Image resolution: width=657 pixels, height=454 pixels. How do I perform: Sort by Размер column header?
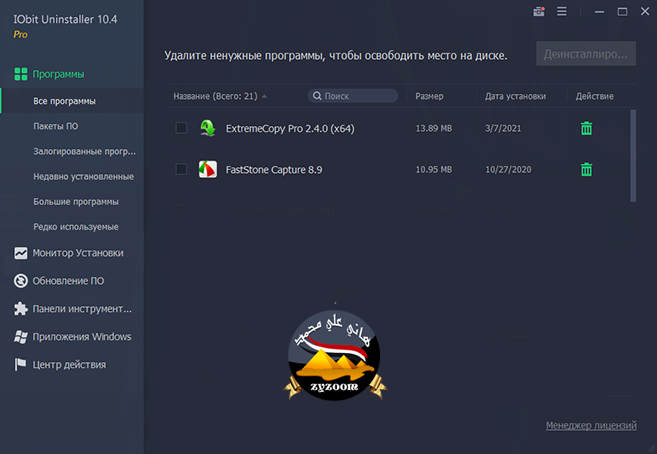pos(429,96)
